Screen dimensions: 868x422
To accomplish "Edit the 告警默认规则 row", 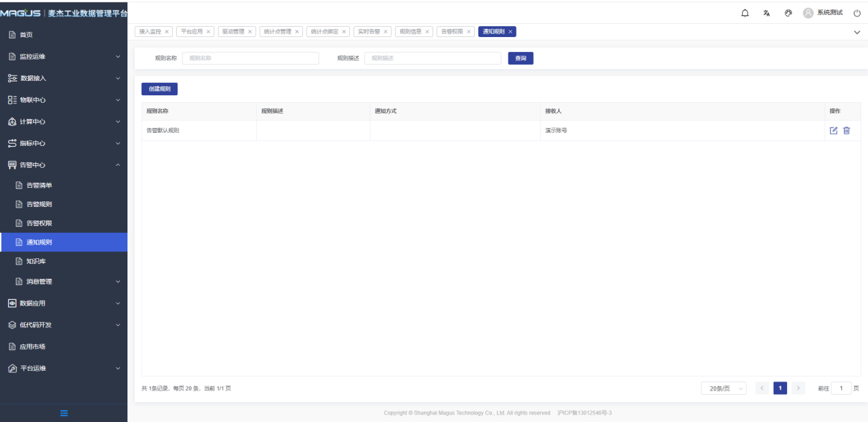I will [834, 131].
